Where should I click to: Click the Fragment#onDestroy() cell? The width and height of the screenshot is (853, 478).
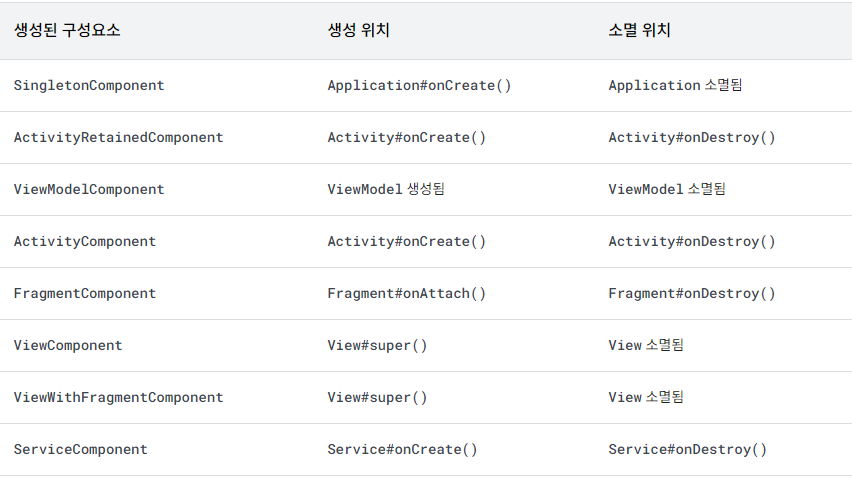691,294
